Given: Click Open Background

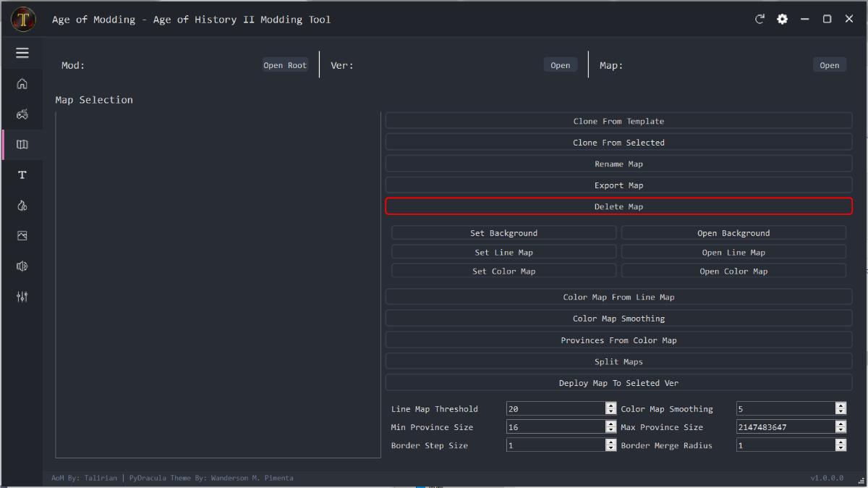Looking at the screenshot, I should pyautogui.click(x=733, y=233).
